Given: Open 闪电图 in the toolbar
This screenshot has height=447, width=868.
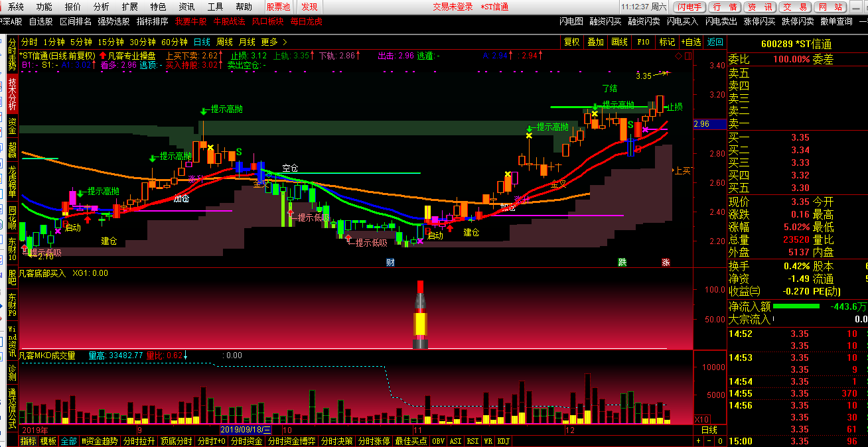Looking at the screenshot, I should [571, 21].
